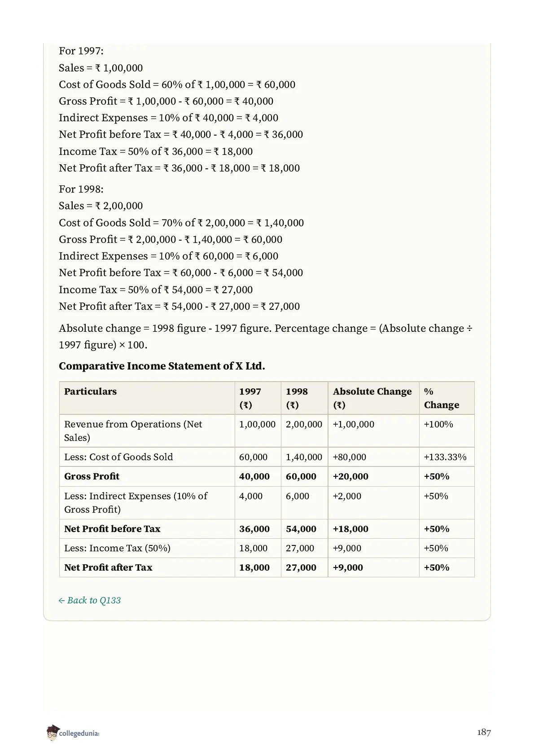Click the Net Profit before Tax row

pos(267,529)
